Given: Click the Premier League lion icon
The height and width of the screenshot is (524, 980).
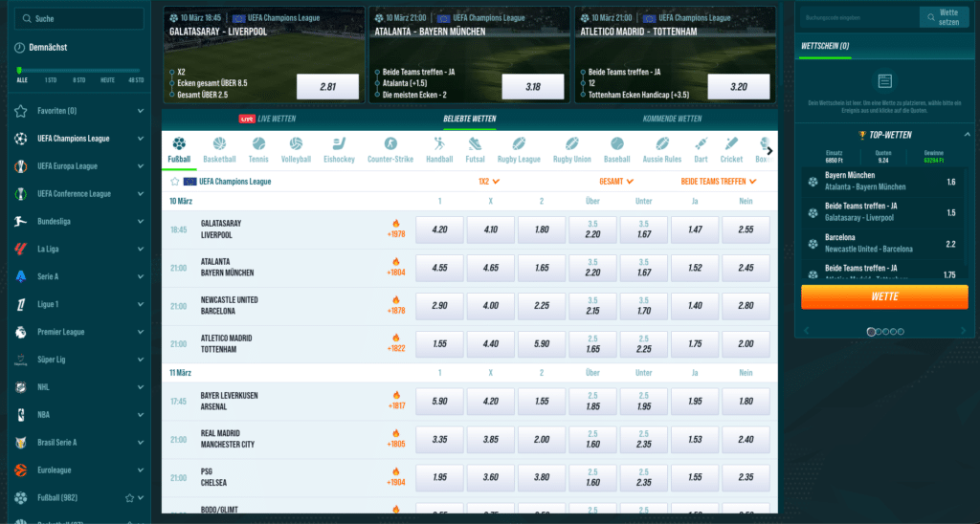Looking at the screenshot, I should [21, 332].
